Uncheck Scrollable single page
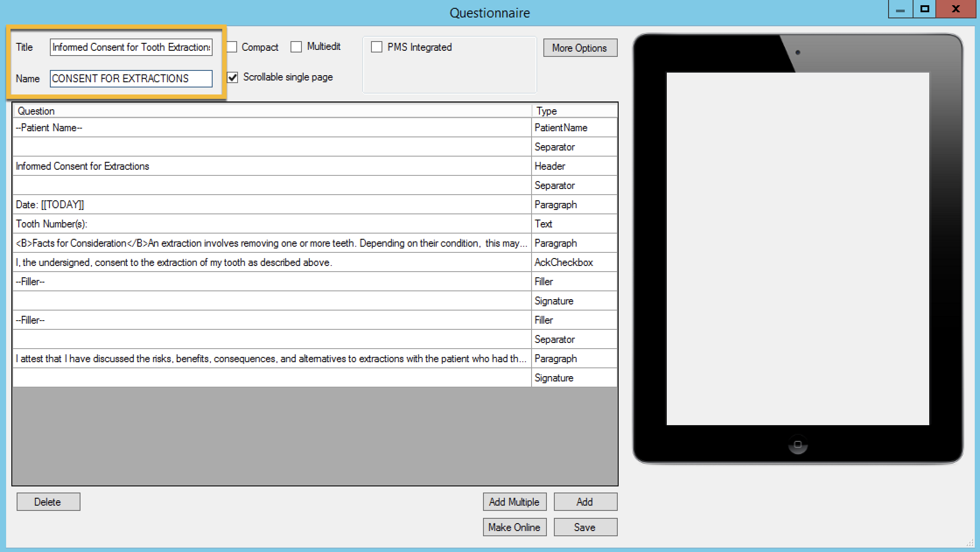Screen dimensions: 980x552 (x=233, y=77)
